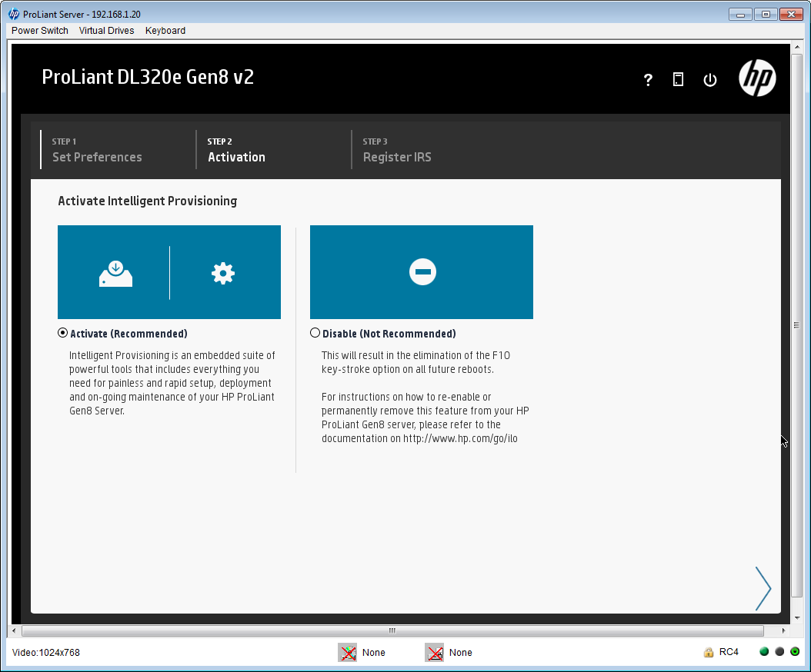Open the Virtual Drives menu
Screen dimensions: 811x672
(106, 31)
